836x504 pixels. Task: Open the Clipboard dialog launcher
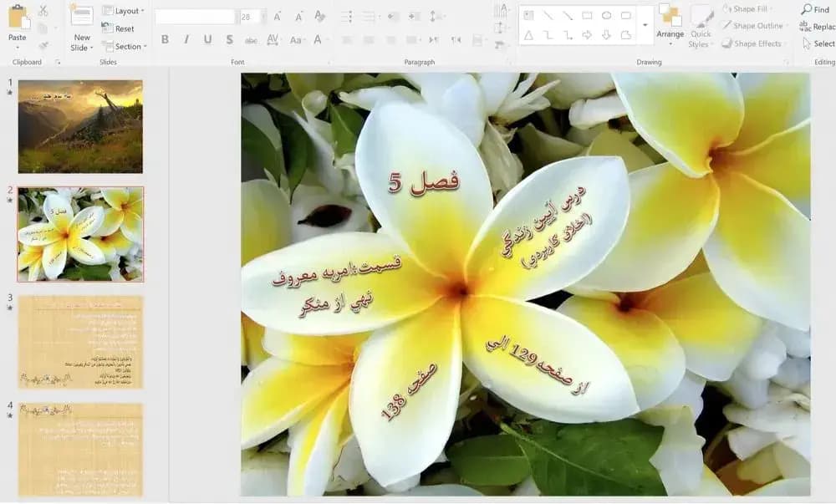click(58, 63)
